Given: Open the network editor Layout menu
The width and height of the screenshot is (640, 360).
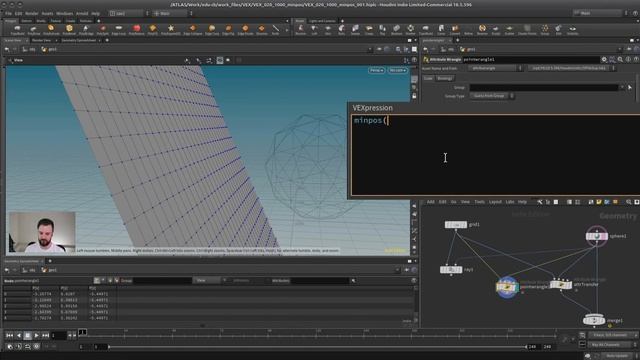Looking at the screenshot, I should [x=495, y=202].
